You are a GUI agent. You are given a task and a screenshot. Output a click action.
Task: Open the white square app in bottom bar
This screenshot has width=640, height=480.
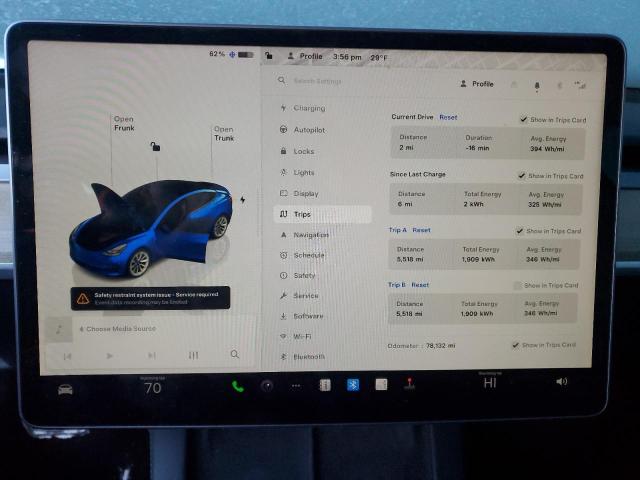coord(381,384)
